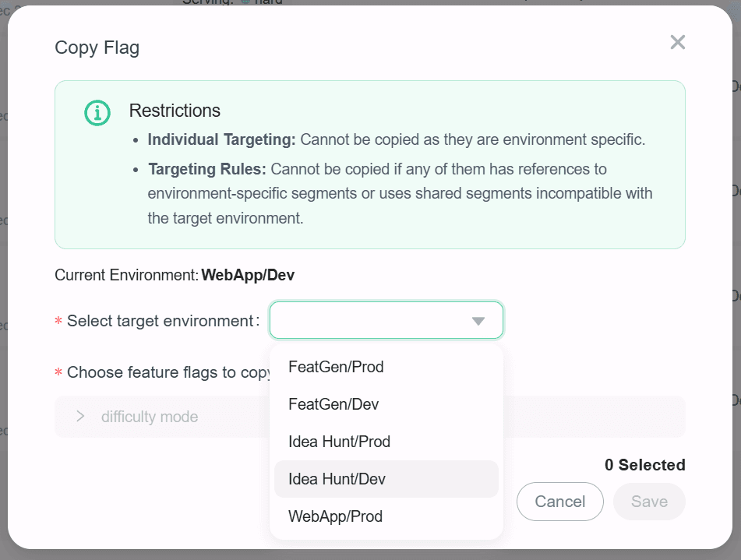741x560 pixels.
Task: Choose Idea Hunt/Dev from the environment list
Action: [335, 478]
